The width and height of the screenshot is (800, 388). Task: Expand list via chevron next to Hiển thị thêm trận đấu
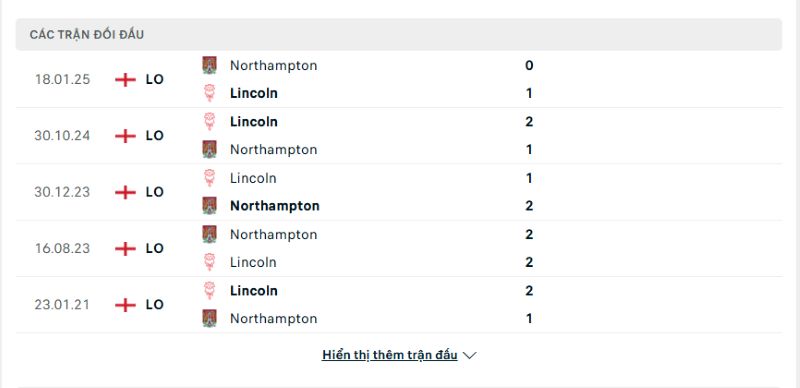coord(469,355)
